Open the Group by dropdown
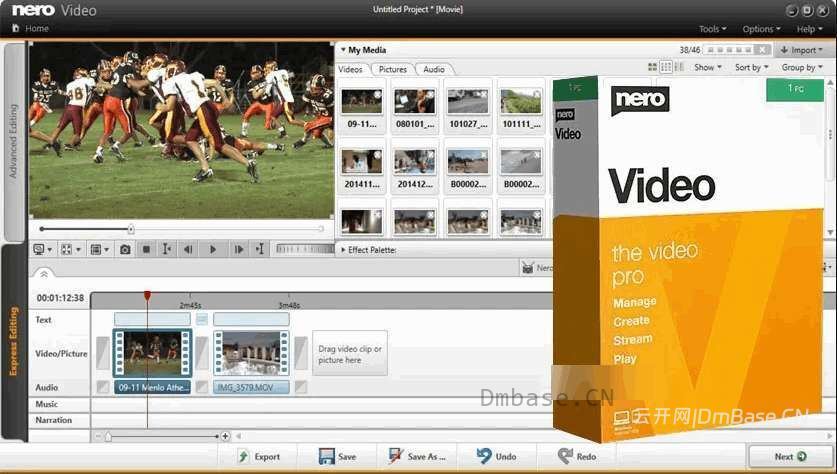Viewport: 837px width, 474px height. pyautogui.click(x=802, y=67)
